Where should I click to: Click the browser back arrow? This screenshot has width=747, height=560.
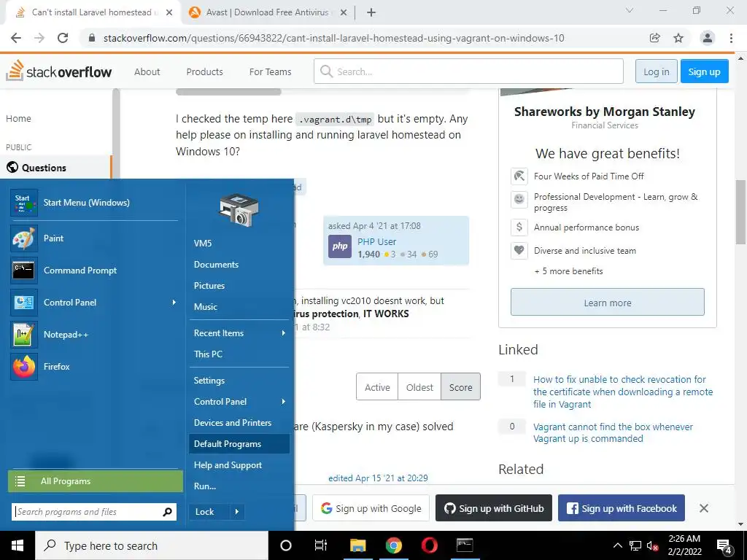[16, 38]
